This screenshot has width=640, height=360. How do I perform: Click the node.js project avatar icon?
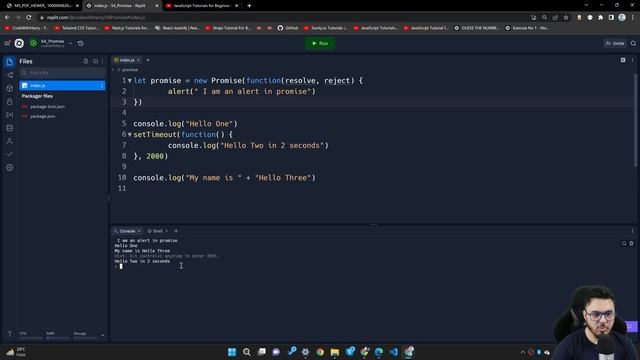point(33,43)
